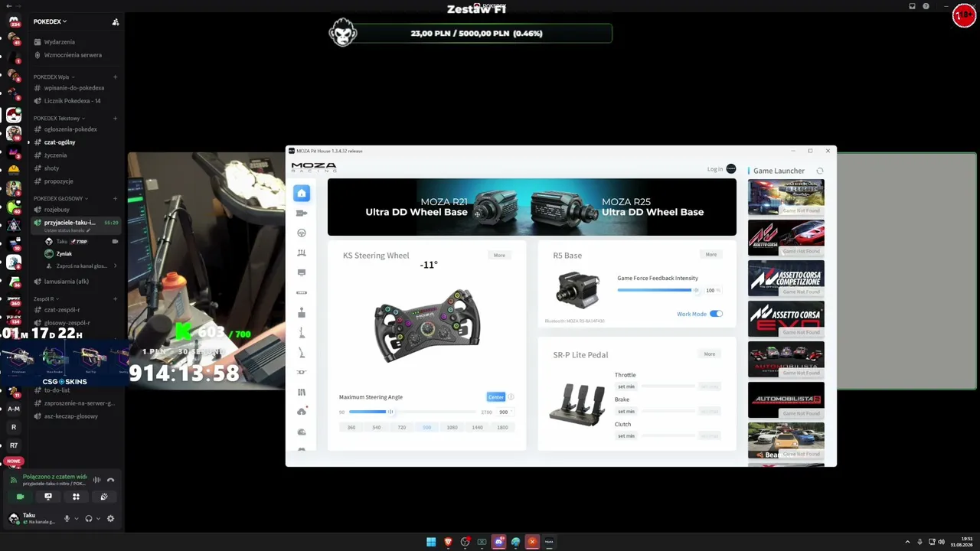Join the lamusiarnia (afk) voice channel
This screenshot has width=980, height=551.
67,282
